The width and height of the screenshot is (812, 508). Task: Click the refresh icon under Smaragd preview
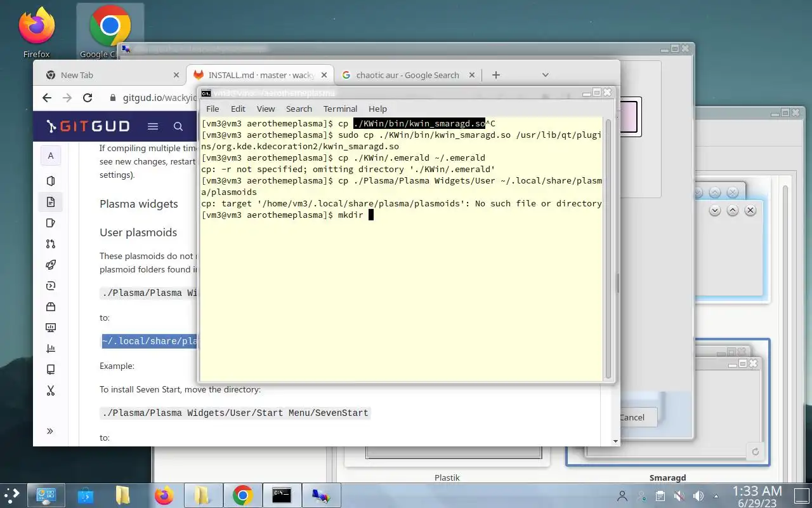pyautogui.click(x=755, y=452)
